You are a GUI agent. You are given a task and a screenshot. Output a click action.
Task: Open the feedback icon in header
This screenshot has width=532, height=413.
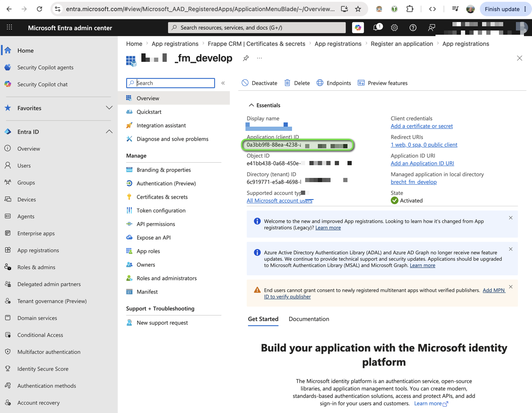coord(431,28)
